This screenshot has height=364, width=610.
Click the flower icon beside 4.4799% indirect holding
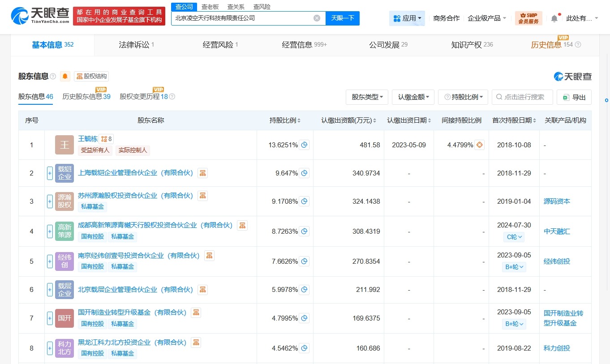480,145
